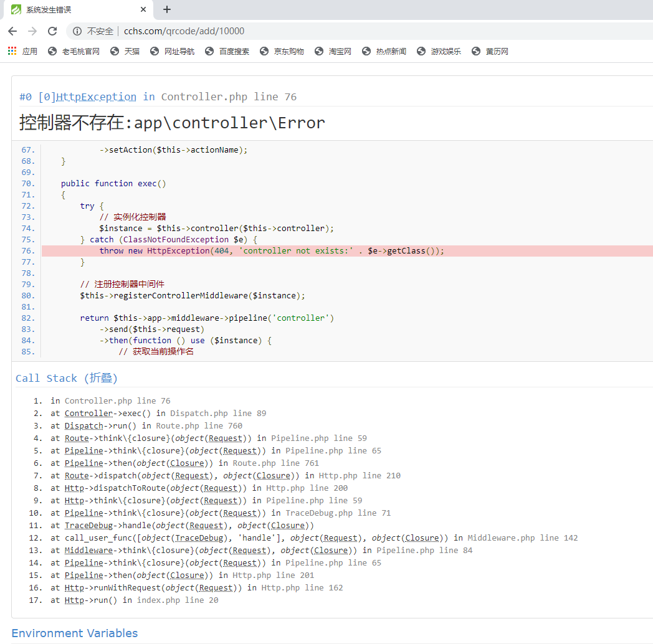The width and height of the screenshot is (653, 644).
Task: Open the 天猫 bookmark
Action: [x=125, y=51]
